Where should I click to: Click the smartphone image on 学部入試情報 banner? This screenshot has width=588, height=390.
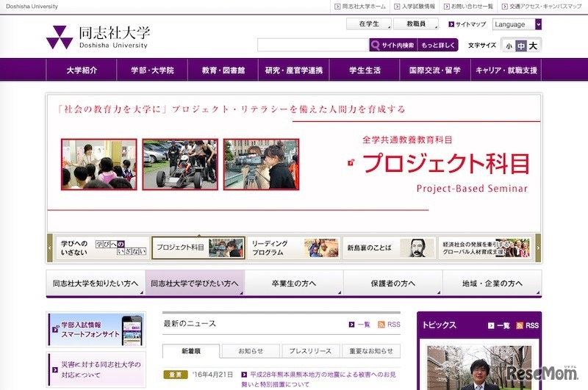pyautogui.click(x=132, y=330)
